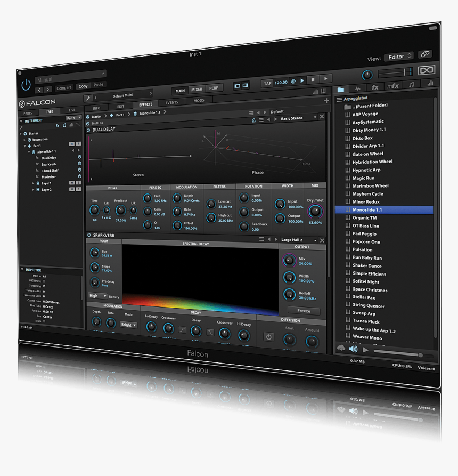The width and height of the screenshot is (458, 476).
Task: Open the View Editor dropdown
Action: coord(399,57)
